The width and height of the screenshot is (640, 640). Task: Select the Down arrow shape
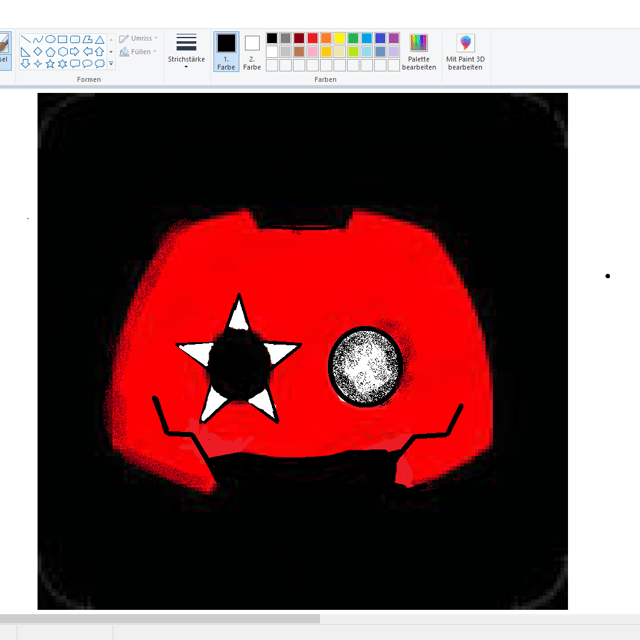click(25, 64)
